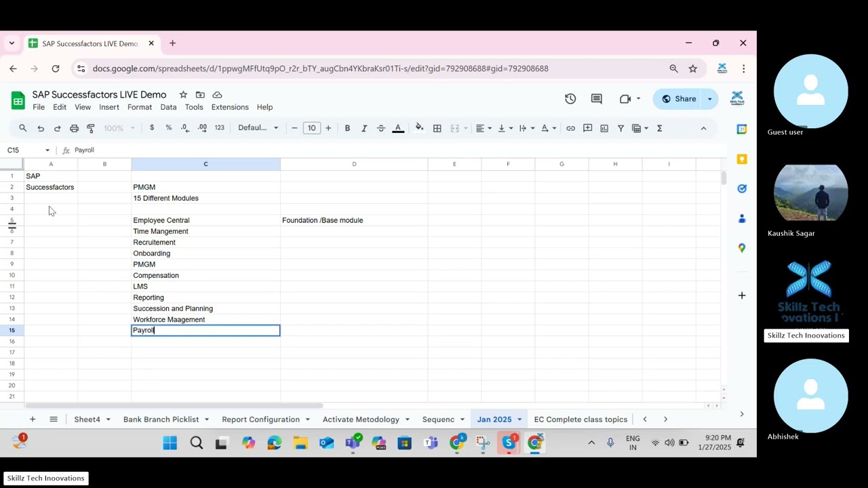Toggle strikethrough formatting
Screen dimensions: 868x488
click(381, 128)
